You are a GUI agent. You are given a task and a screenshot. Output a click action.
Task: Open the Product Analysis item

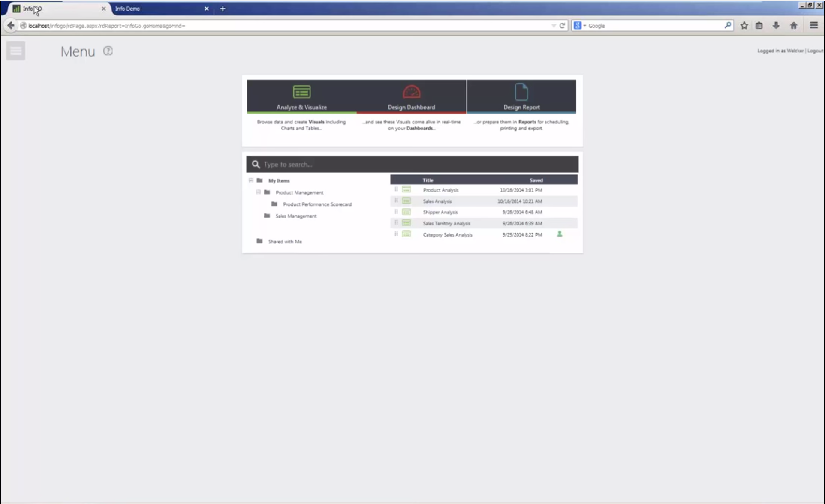click(440, 190)
